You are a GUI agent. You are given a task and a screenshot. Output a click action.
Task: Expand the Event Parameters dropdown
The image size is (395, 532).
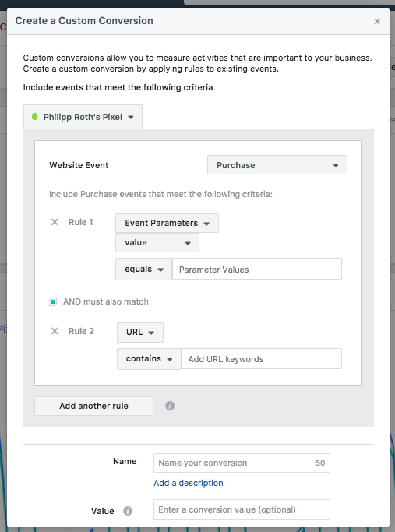point(167,223)
